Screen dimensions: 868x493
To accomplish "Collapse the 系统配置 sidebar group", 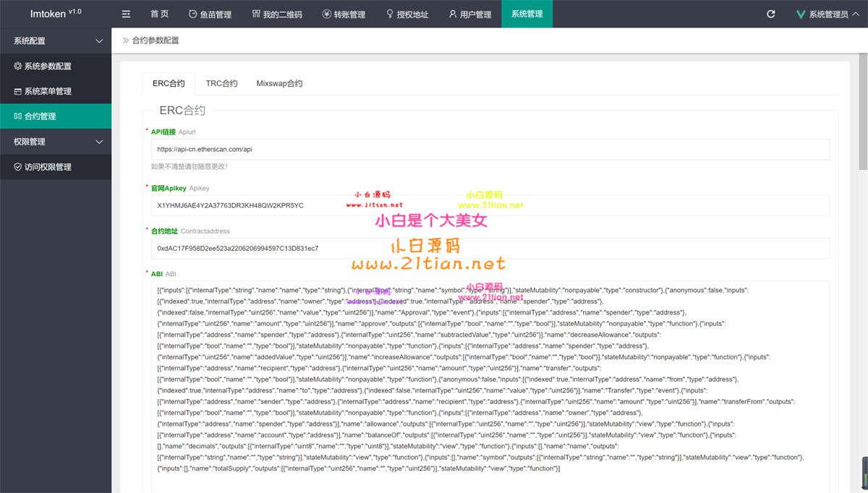I will [x=56, y=40].
